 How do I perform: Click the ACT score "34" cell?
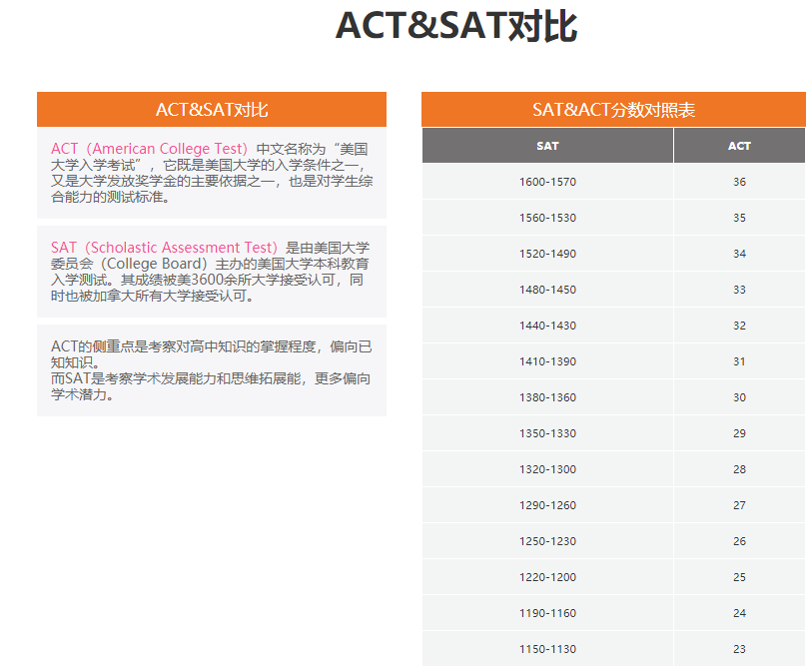pos(739,254)
